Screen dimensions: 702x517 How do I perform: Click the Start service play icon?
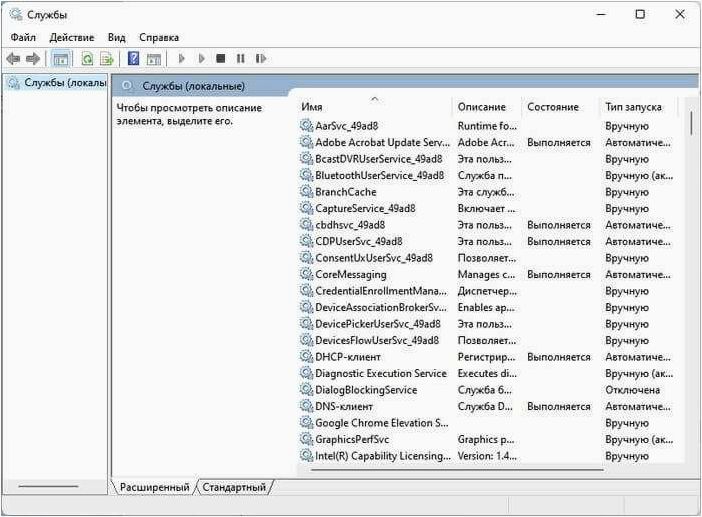pos(181,59)
